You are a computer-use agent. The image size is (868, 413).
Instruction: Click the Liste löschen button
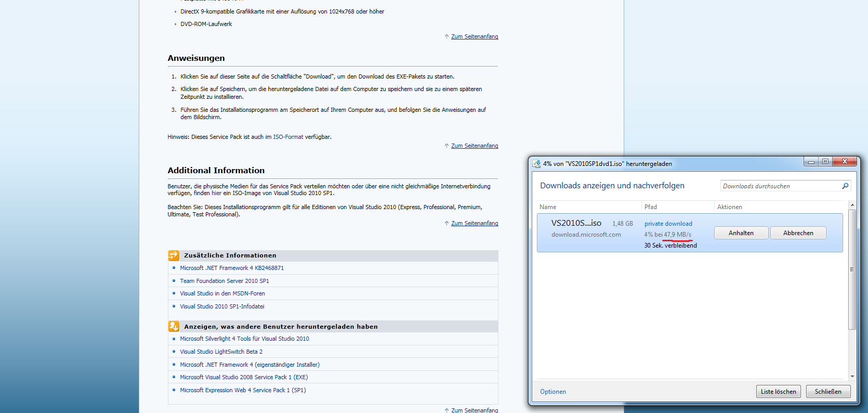tap(779, 392)
